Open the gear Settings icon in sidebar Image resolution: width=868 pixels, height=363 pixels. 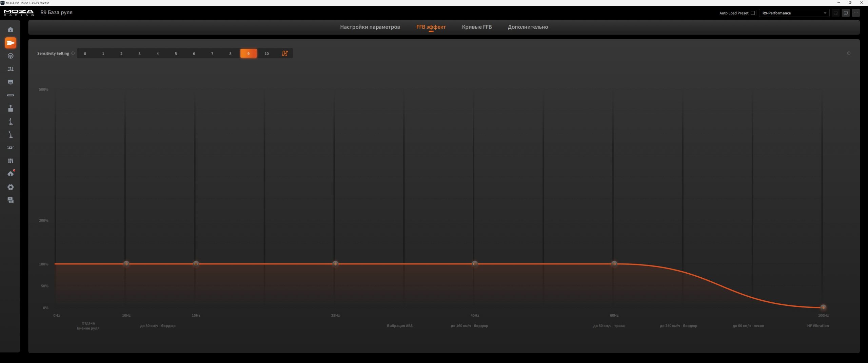click(x=11, y=187)
